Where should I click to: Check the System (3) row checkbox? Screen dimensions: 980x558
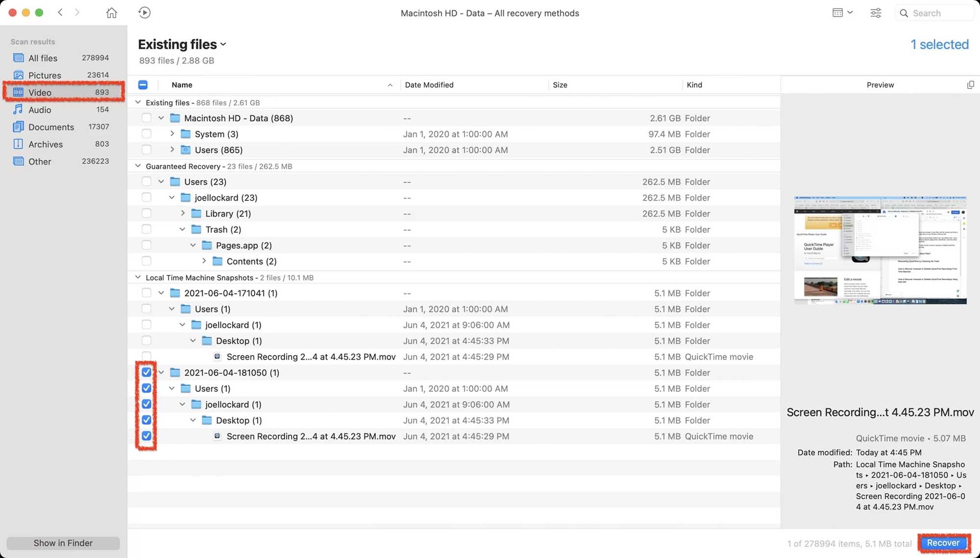point(146,133)
